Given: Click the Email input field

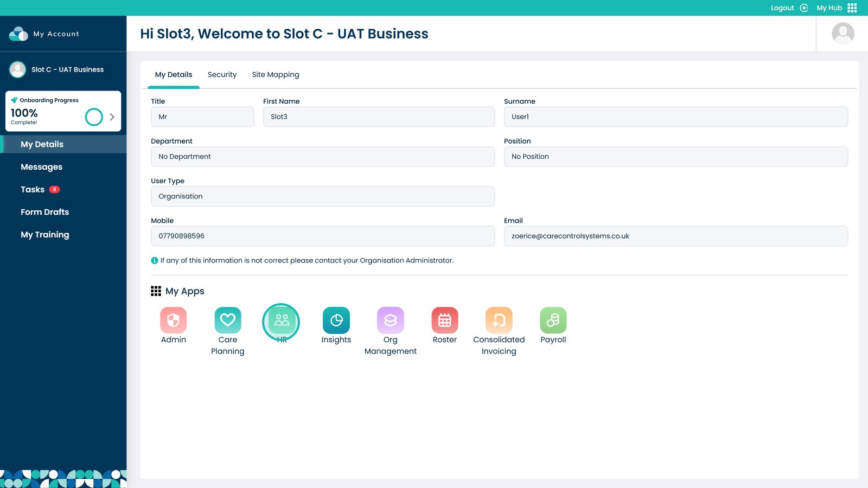Looking at the screenshot, I should tap(675, 236).
